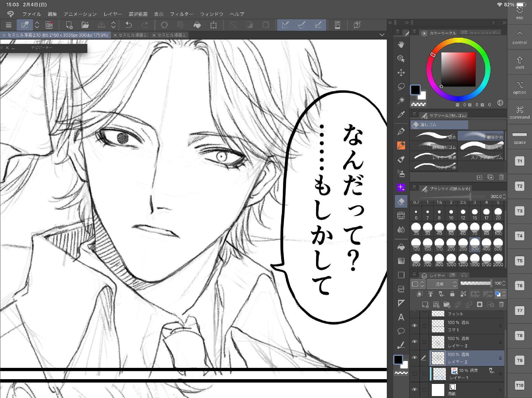Choose the Speech Balloon tool
The width and height of the screenshot is (532, 398).
(401, 331)
